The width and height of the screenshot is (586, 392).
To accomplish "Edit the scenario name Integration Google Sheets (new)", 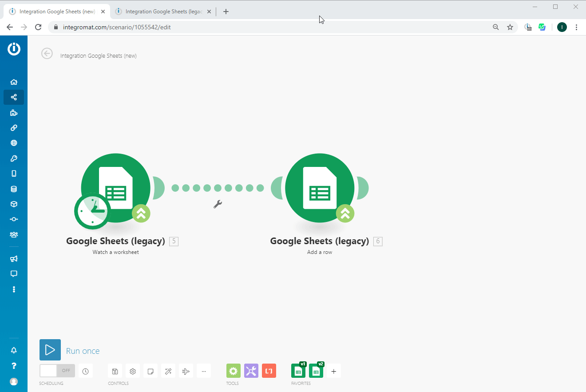I will (99, 56).
